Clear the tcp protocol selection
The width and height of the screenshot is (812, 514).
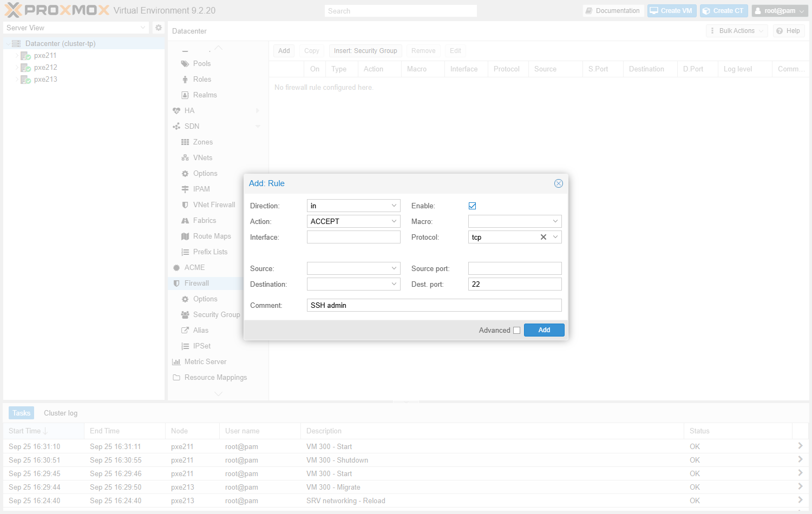(543, 237)
